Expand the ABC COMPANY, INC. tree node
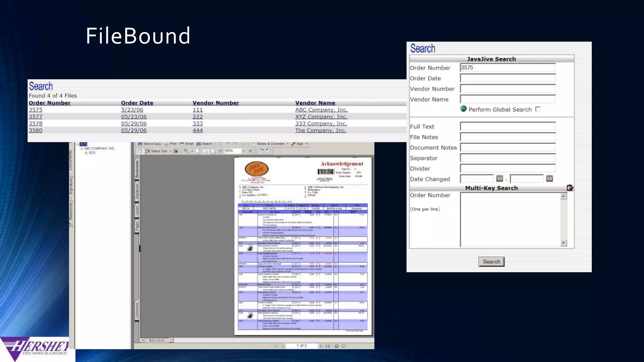Image resolution: width=644 pixels, height=362 pixels. (81, 149)
